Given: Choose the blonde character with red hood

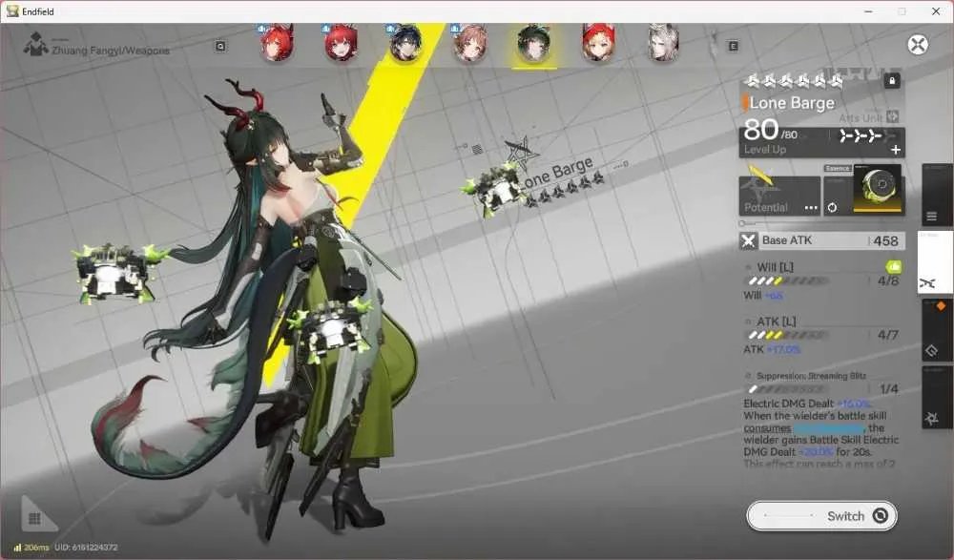Looking at the screenshot, I should click(x=599, y=43).
